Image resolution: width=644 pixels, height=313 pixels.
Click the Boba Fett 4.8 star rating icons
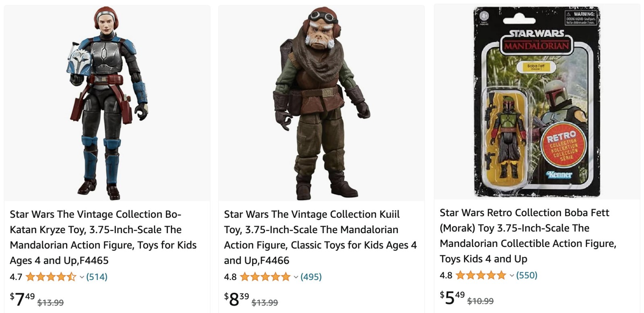(x=481, y=275)
